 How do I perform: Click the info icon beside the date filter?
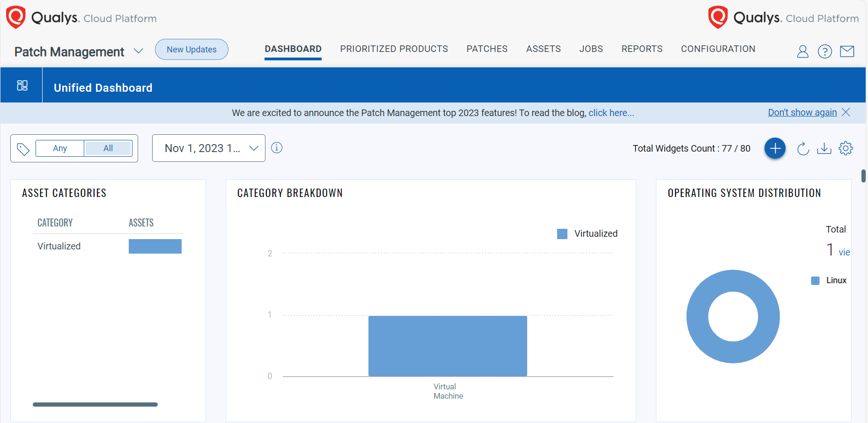click(x=277, y=148)
